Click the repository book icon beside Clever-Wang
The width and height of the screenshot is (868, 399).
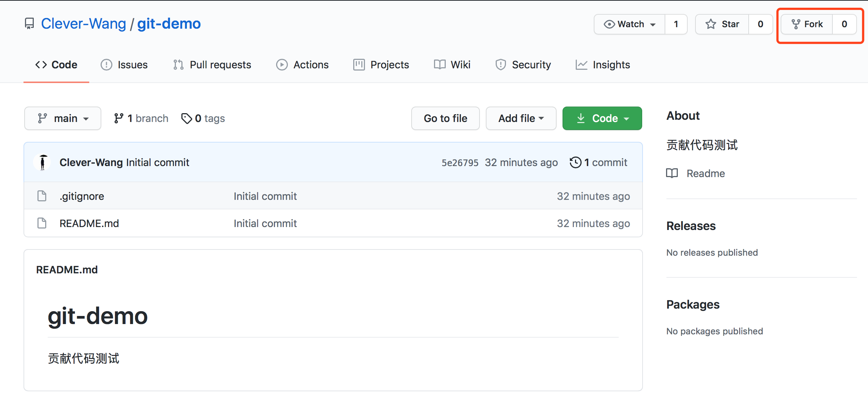pos(29,23)
